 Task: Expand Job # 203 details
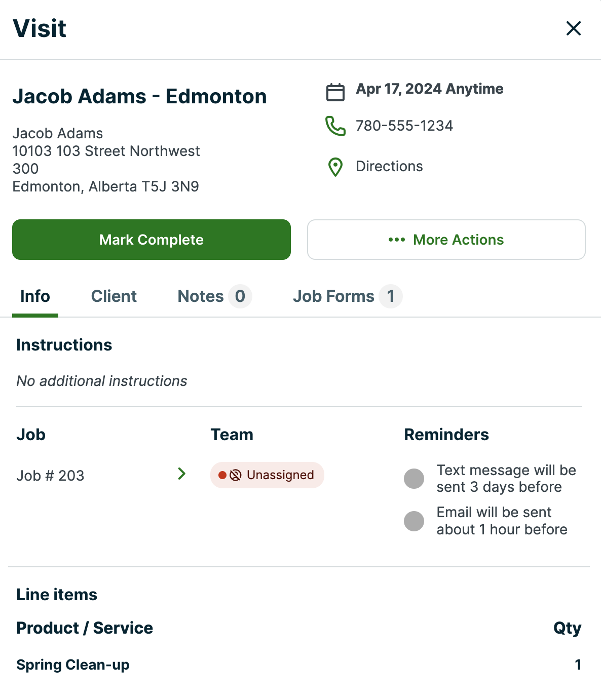(181, 474)
